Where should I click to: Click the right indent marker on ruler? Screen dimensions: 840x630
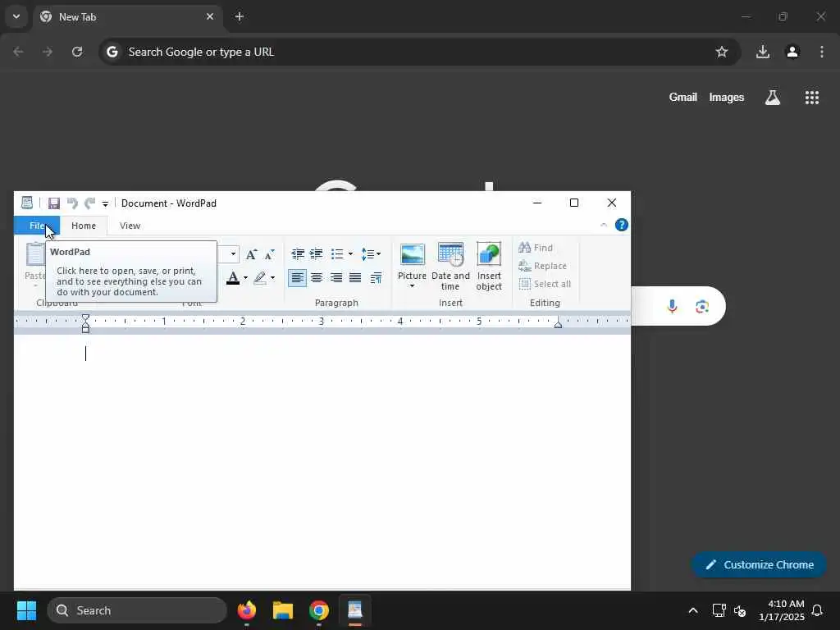pyautogui.click(x=558, y=323)
